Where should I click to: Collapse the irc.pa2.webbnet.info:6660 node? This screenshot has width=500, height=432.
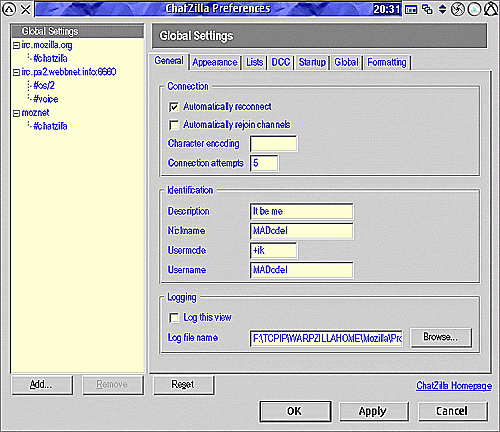16,72
